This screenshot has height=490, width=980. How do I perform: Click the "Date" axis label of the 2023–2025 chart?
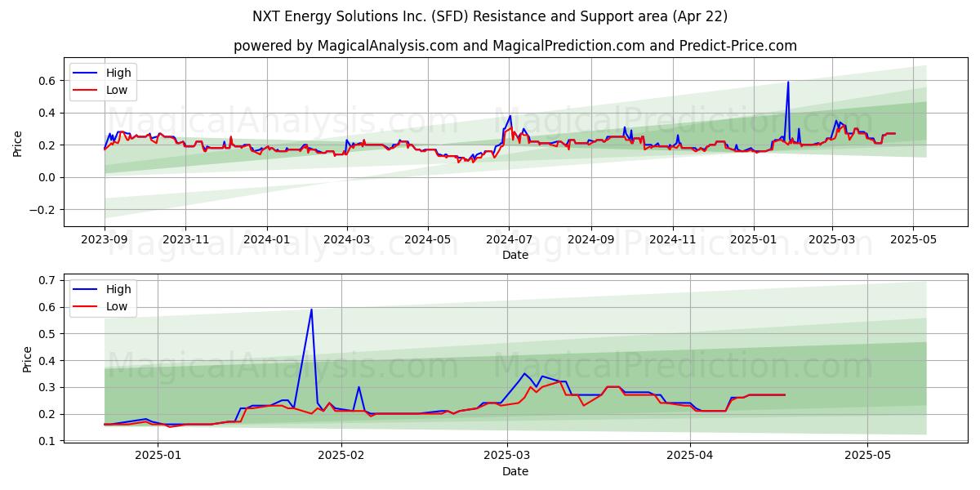[515, 255]
